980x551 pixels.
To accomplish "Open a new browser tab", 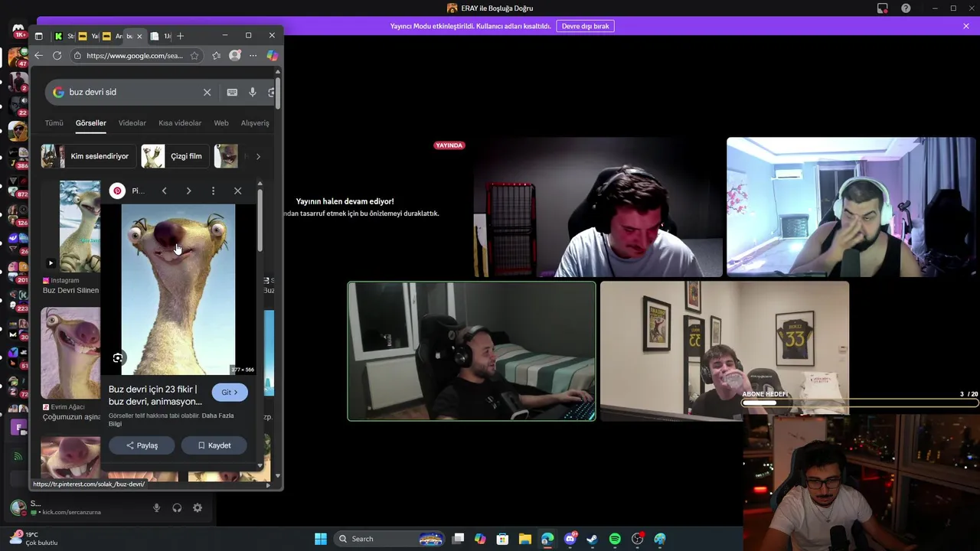I will pyautogui.click(x=180, y=36).
